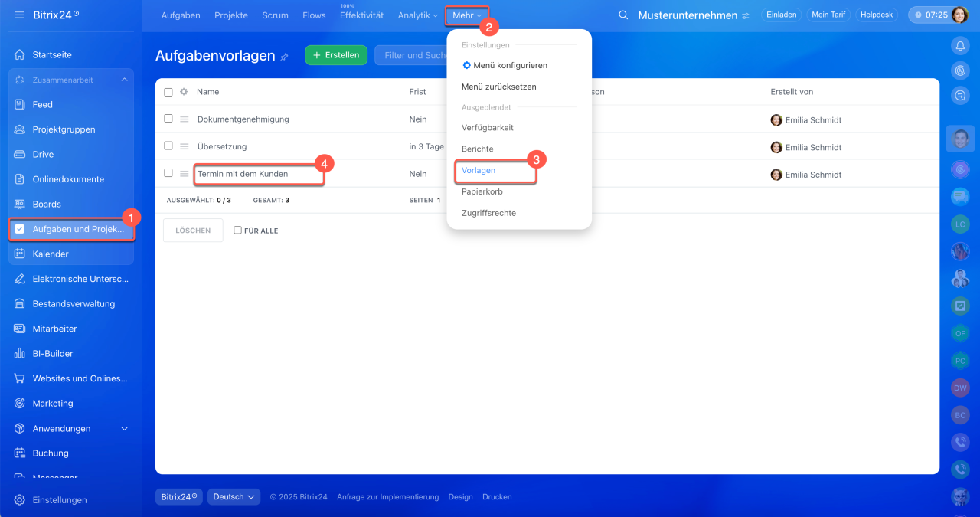This screenshot has width=980, height=517.
Task: Pin the Aufgabenvorlagen page with the pin icon
Action: [x=285, y=57]
